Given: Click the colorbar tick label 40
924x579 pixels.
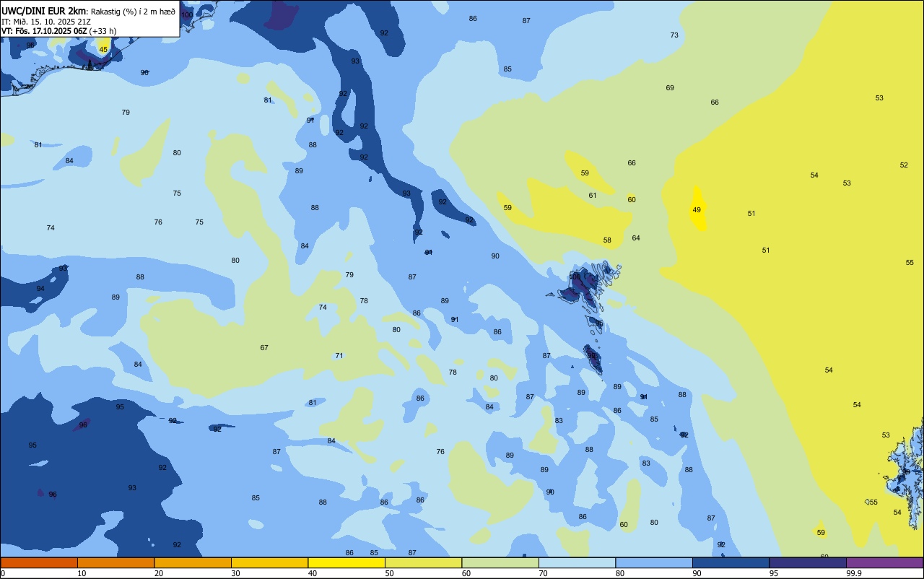Looking at the screenshot, I should click(312, 573).
